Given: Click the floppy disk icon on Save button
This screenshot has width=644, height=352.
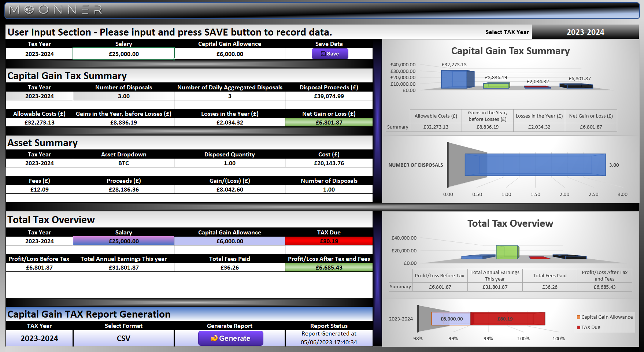Looking at the screenshot, I should (323, 54).
